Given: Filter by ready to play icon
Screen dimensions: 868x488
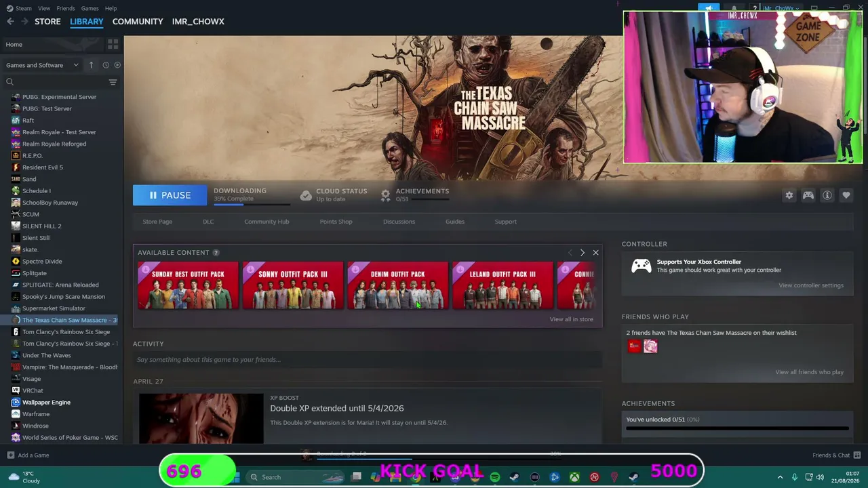Looking at the screenshot, I should click(117, 65).
